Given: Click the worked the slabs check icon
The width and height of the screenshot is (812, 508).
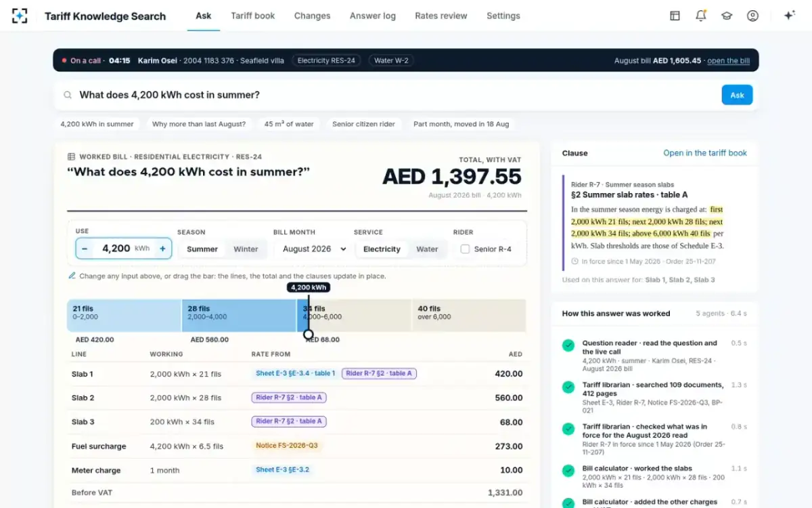Looking at the screenshot, I should (568, 471).
